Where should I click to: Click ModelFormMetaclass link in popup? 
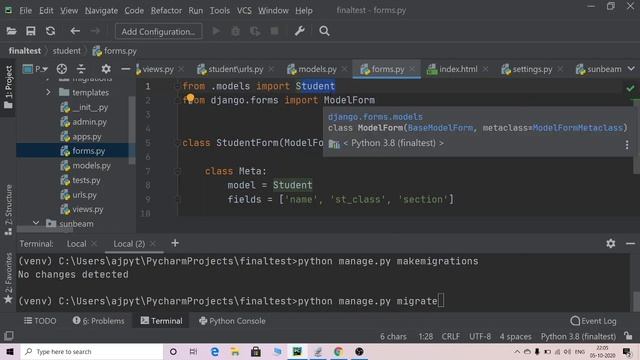(578, 128)
